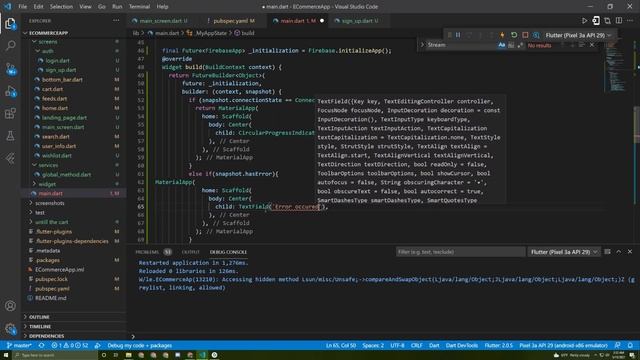Screen dimensions: 640x360
Task: Open the Terminal menu
Action: click(x=139, y=7)
